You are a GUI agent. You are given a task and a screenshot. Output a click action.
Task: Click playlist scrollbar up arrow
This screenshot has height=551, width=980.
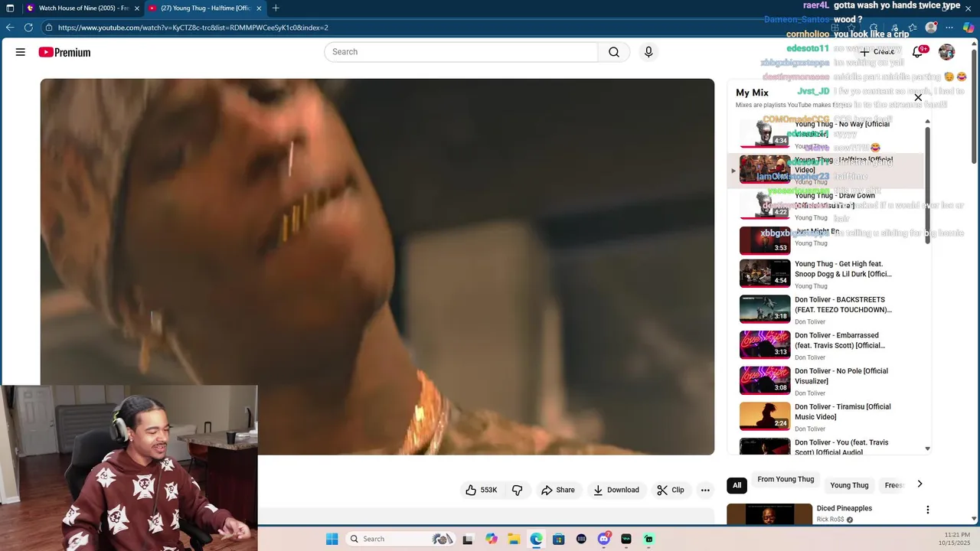tap(927, 121)
